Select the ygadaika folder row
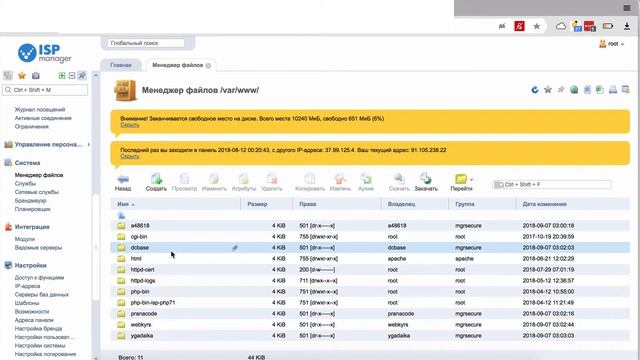The image size is (640, 360). pos(370,336)
